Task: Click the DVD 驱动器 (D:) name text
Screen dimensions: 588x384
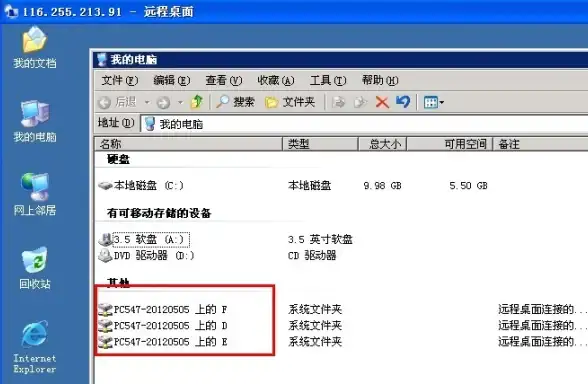Action: pos(154,256)
